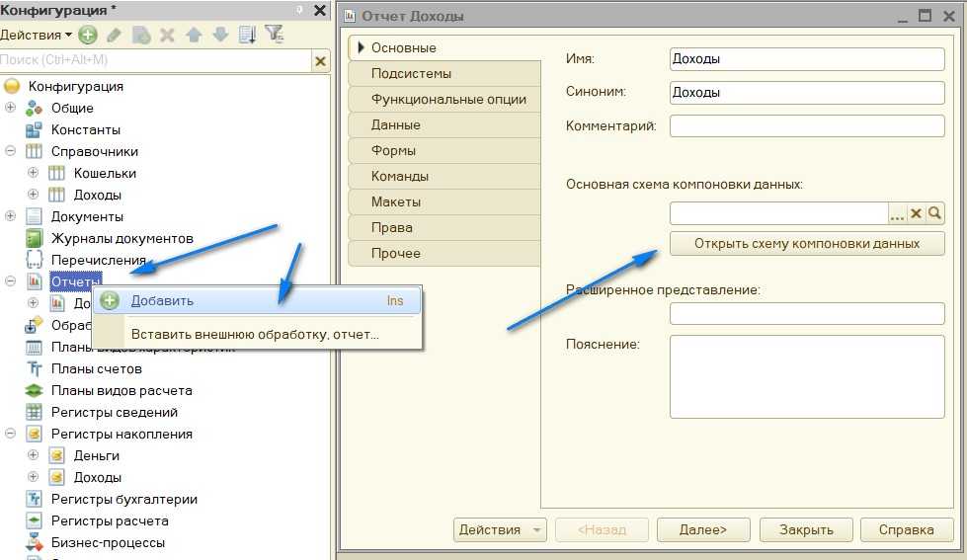Select Перечисления in the tree

click(98, 261)
